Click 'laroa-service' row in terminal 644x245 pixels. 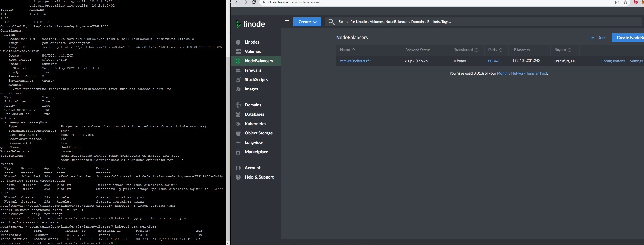(100, 239)
